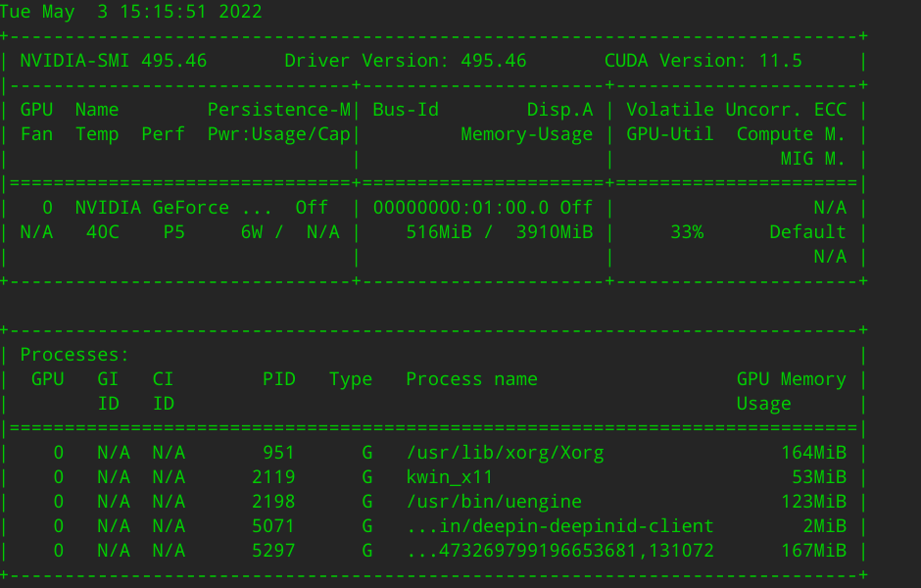Click the MIG M. header
The width and height of the screenshot is (921, 588).
813,159
